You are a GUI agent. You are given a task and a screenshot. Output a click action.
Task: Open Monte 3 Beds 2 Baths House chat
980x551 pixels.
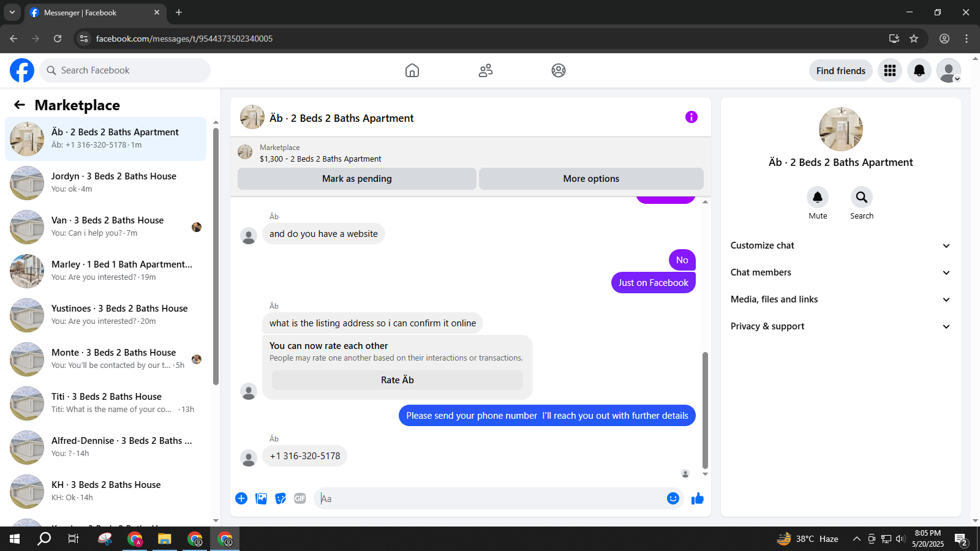coord(105,359)
